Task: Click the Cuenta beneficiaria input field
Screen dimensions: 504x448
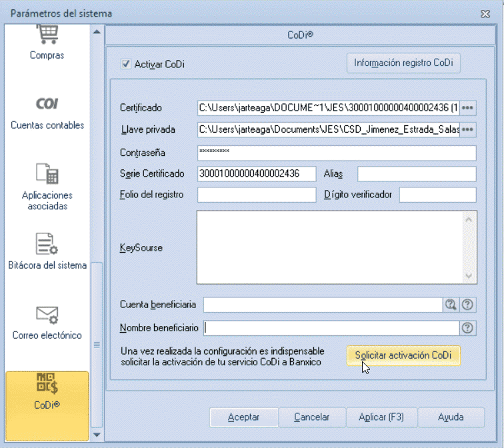Action: (x=323, y=305)
